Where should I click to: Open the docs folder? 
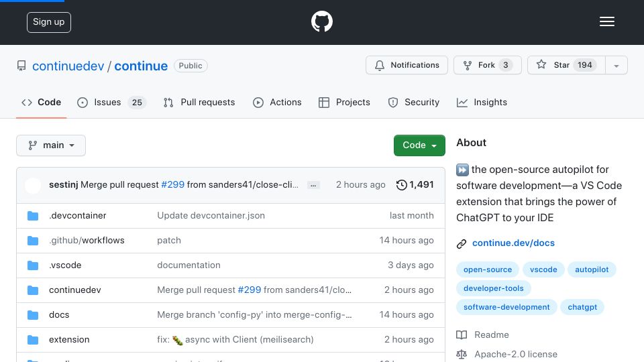tap(59, 315)
